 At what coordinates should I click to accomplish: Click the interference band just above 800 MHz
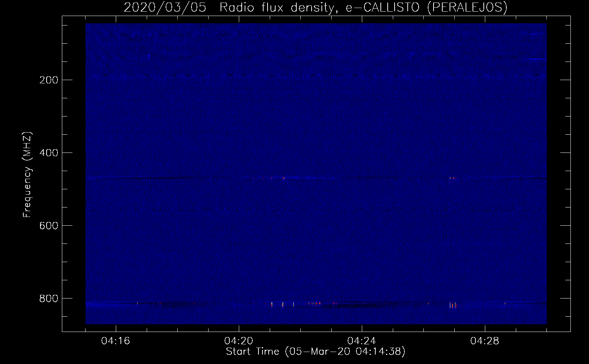click(316, 304)
